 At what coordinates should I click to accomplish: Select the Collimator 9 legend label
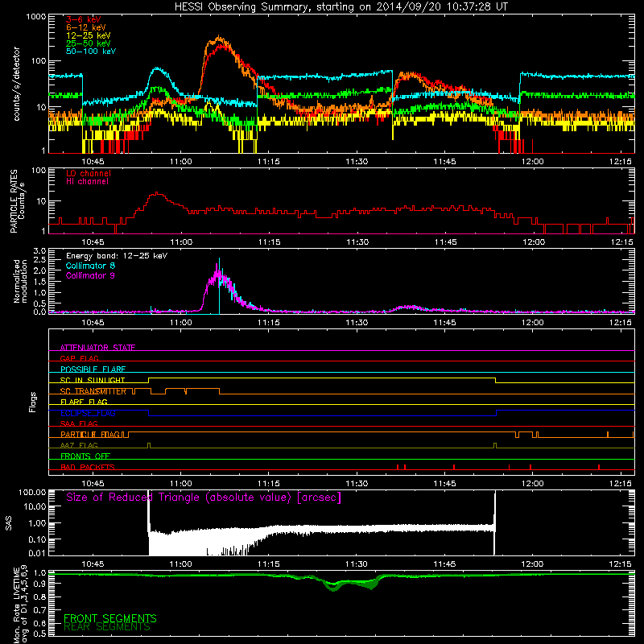90,275
